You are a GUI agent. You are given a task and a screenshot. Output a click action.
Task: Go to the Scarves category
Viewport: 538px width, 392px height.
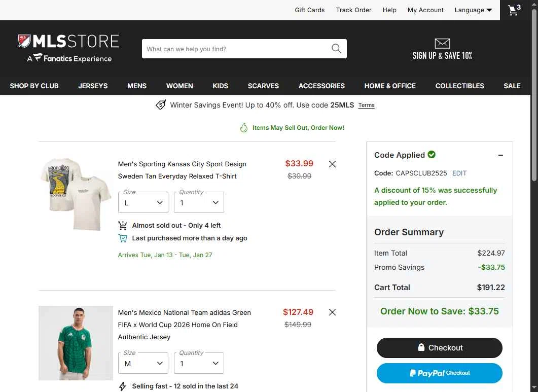pyautogui.click(x=263, y=86)
